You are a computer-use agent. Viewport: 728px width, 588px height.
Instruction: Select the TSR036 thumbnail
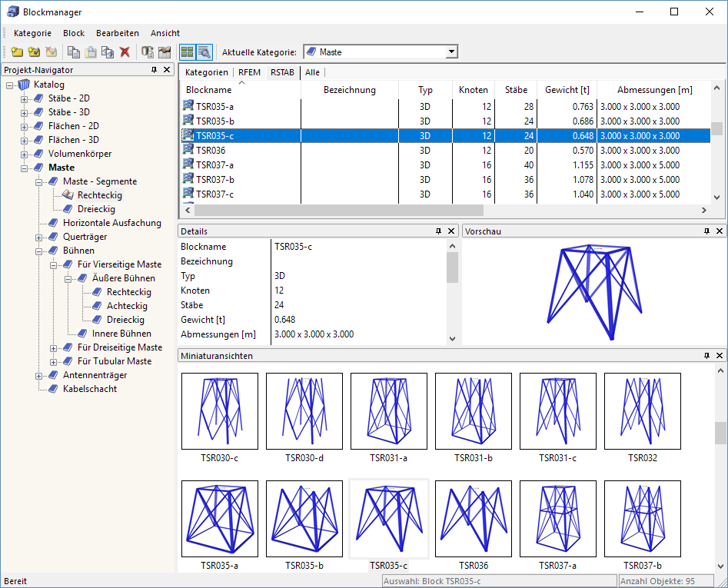click(x=473, y=519)
